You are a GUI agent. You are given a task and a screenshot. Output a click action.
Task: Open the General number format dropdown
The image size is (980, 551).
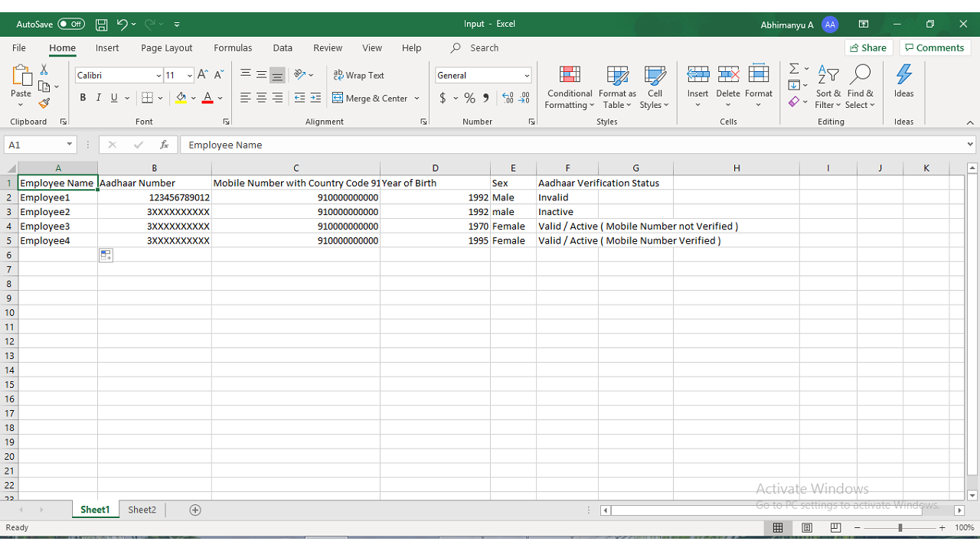[x=527, y=76]
